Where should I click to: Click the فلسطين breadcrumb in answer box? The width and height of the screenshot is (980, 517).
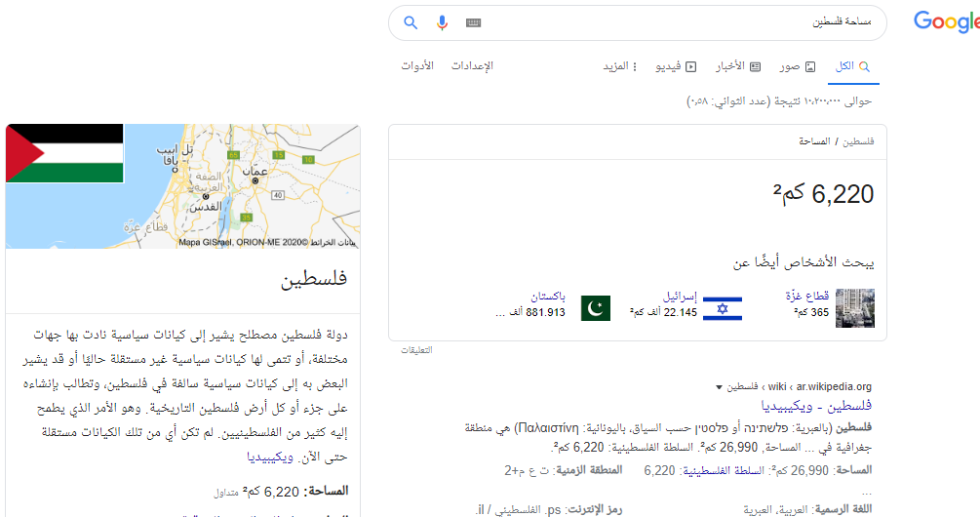coord(858,141)
